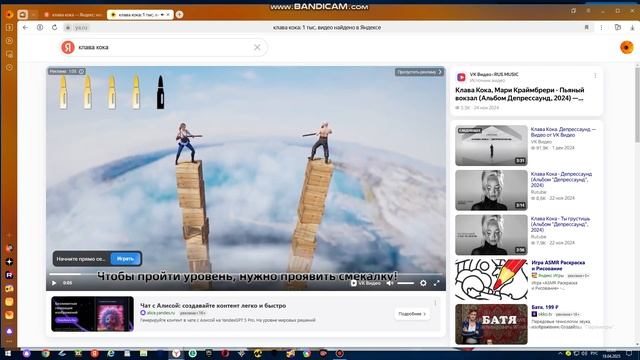Screen dimensions: 640x360
Task: Open «Чат с Алисой: создавайте контент» ad title
Action: (213, 305)
